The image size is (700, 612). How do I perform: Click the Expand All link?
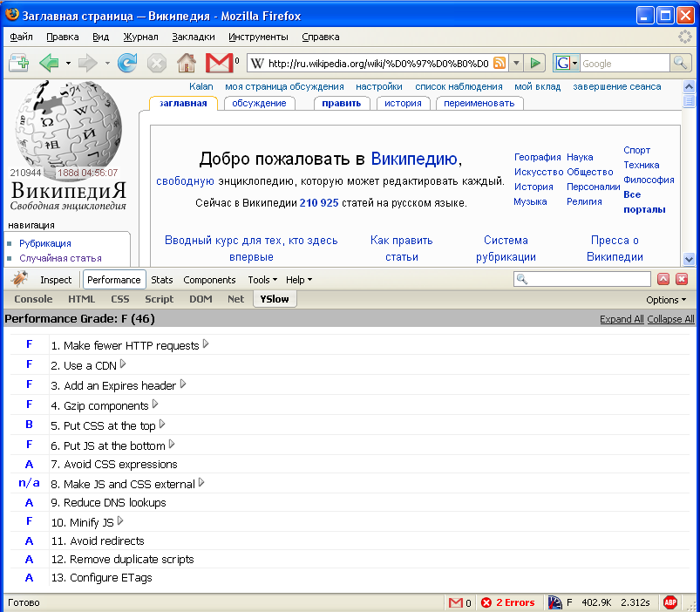tap(622, 319)
